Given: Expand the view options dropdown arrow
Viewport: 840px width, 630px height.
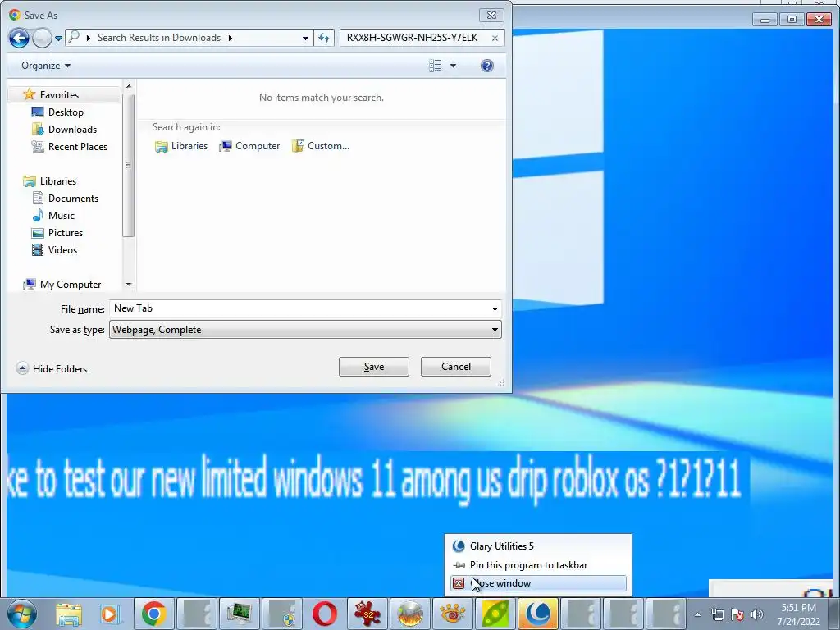Looking at the screenshot, I should point(453,66).
